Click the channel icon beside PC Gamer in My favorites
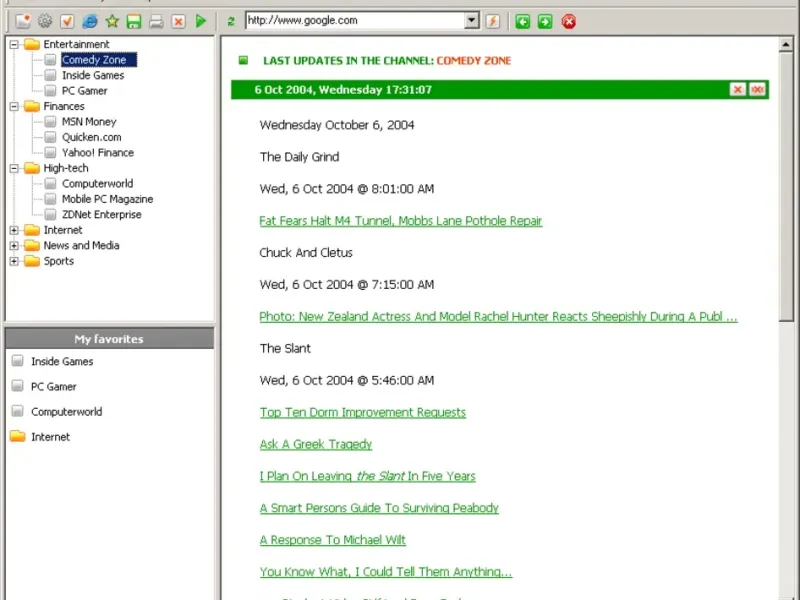 (x=17, y=386)
